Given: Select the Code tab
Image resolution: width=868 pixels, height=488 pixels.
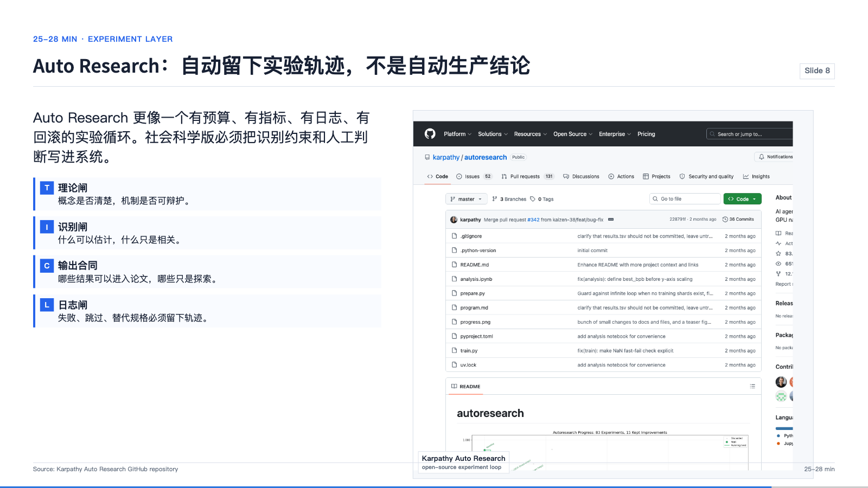Looking at the screenshot, I should (437, 177).
